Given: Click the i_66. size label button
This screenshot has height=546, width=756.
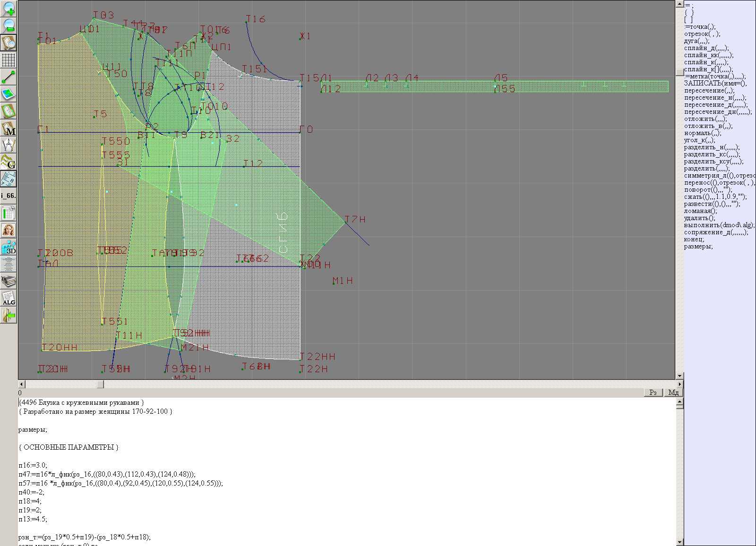Looking at the screenshot, I should [9, 196].
